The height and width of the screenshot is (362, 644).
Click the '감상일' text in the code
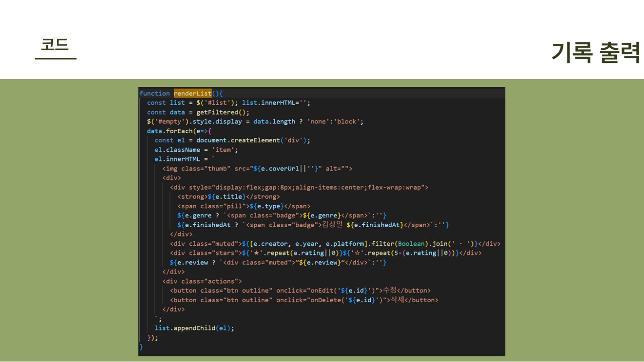click(333, 225)
